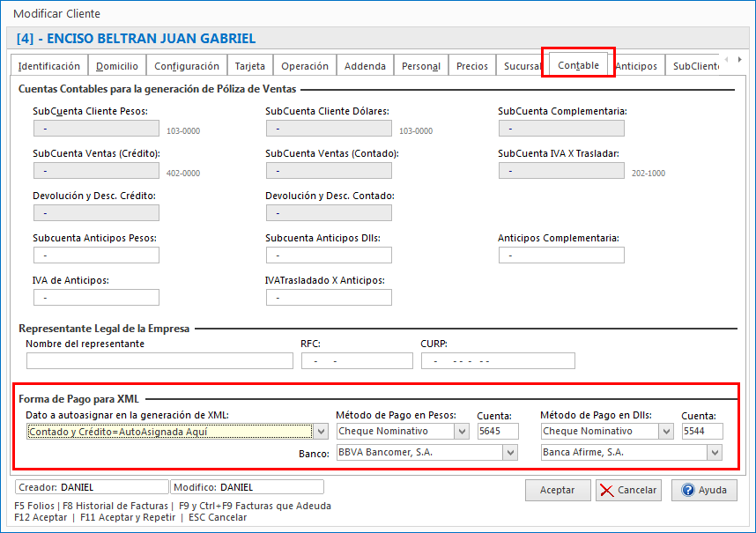
Task: Click the Cuenta field containing 5645
Action: click(x=498, y=431)
